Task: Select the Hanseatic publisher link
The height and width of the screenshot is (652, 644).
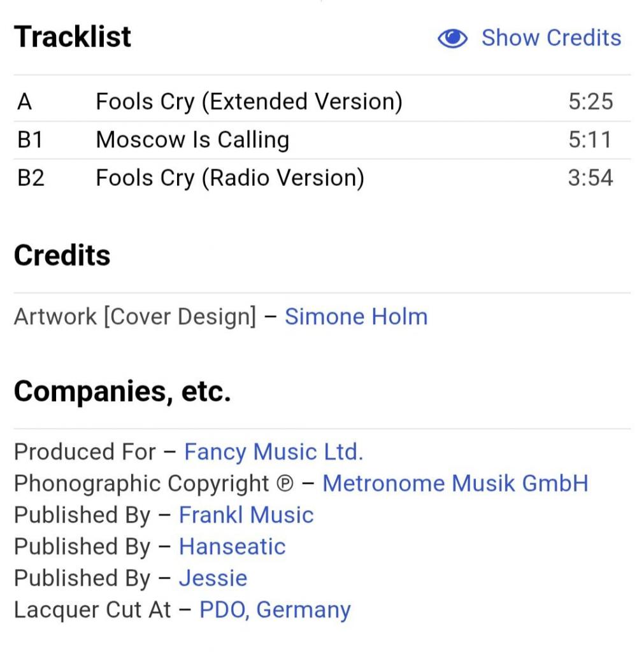Action: 232,546
